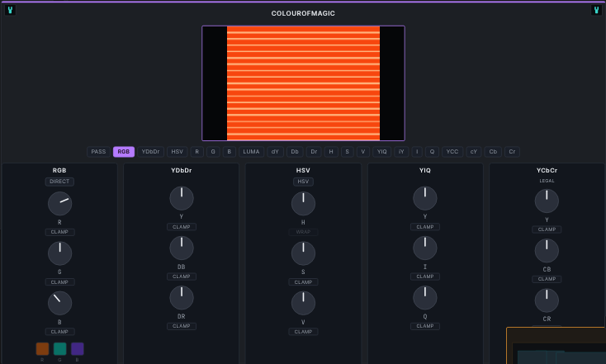The width and height of the screenshot is (606, 364).
Task: Select the H view mode button
Action: [x=331, y=152]
